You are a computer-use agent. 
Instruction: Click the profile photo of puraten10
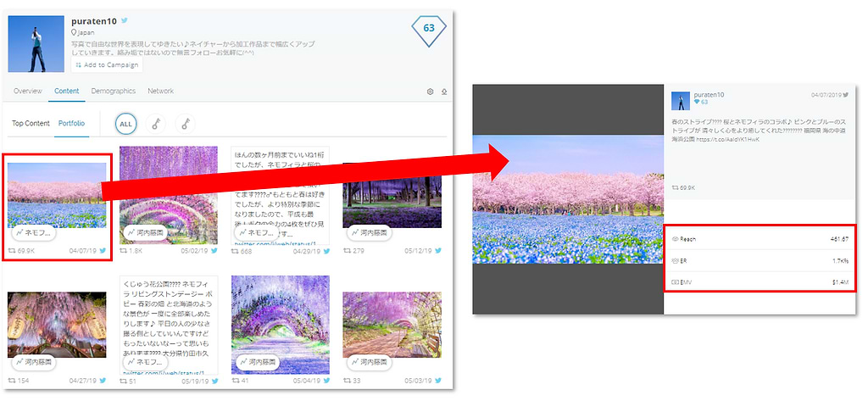(x=36, y=44)
